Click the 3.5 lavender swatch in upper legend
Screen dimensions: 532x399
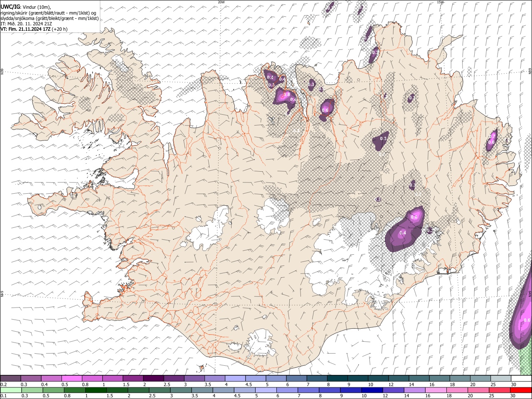point(215,378)
